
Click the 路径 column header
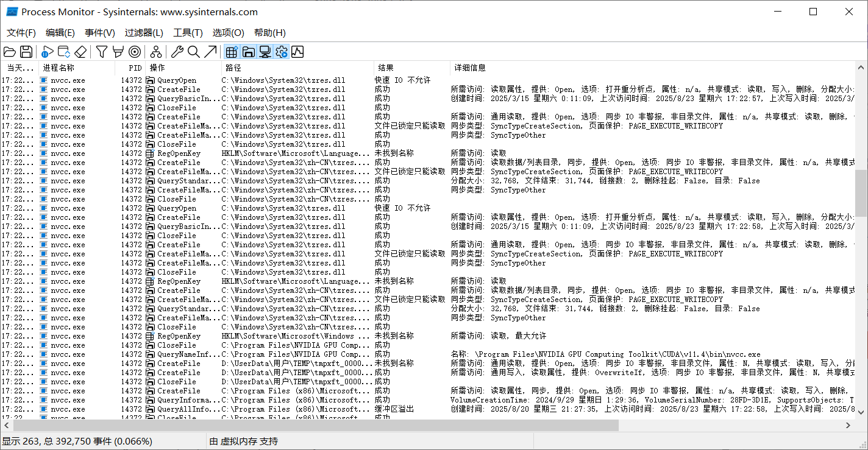pos(297,68)
